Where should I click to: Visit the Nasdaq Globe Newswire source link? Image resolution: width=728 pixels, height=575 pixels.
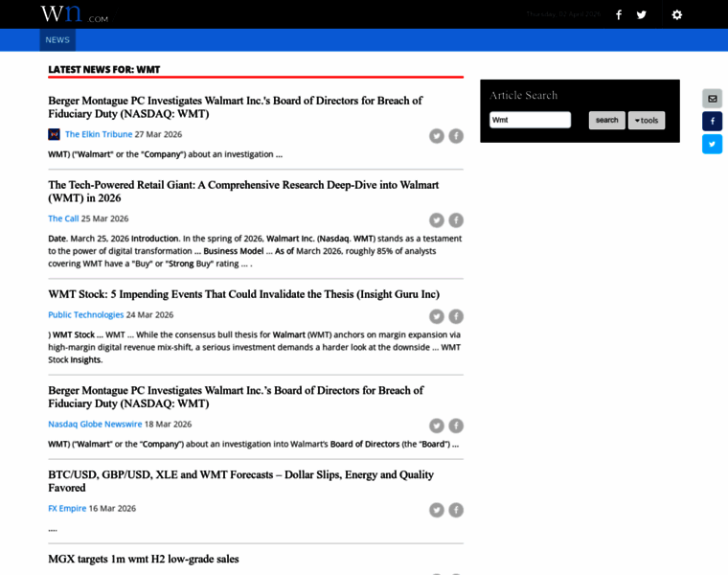(95, 424)
